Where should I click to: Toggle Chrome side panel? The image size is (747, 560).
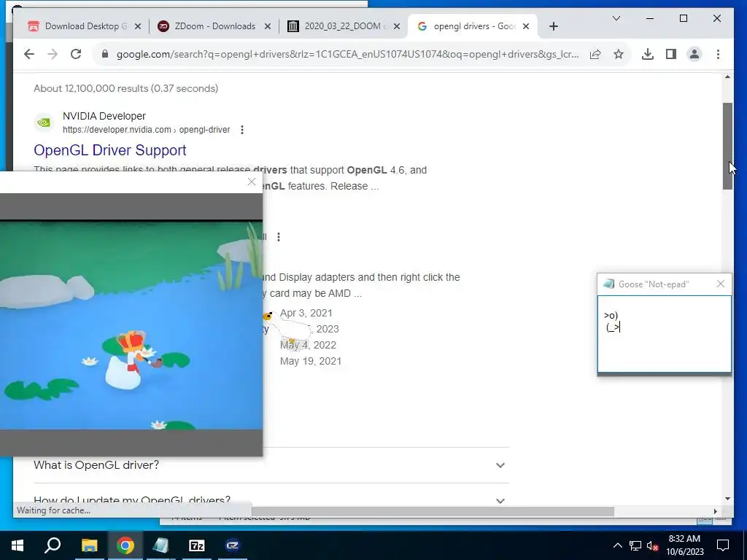pos(671,54)
